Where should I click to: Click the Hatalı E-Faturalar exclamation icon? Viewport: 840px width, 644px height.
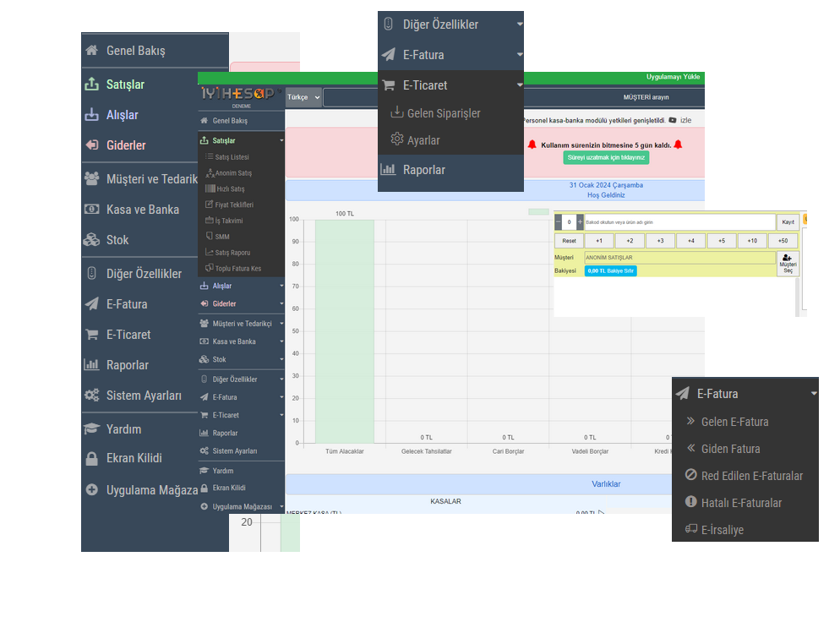690,502
